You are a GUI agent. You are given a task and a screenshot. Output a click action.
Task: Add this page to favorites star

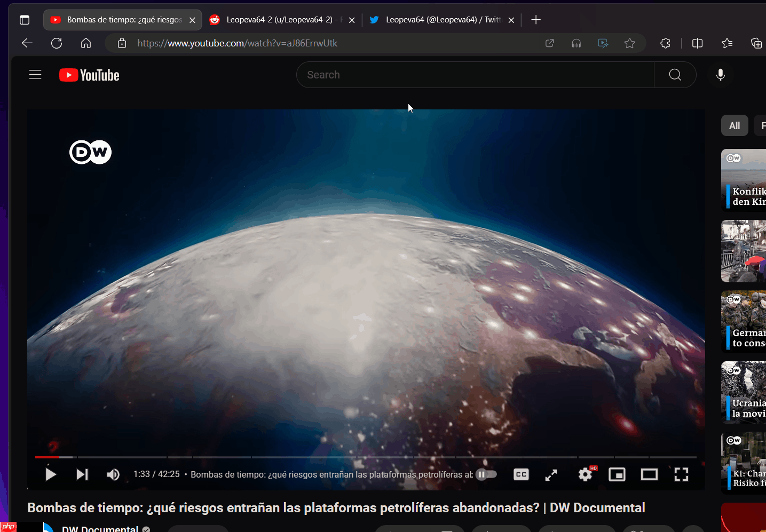point(629,43)
